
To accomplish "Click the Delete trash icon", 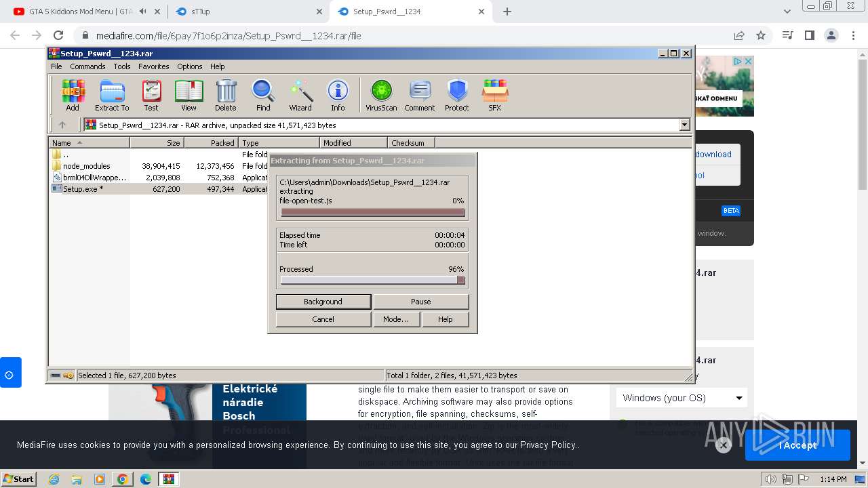I will click(226, 96).
